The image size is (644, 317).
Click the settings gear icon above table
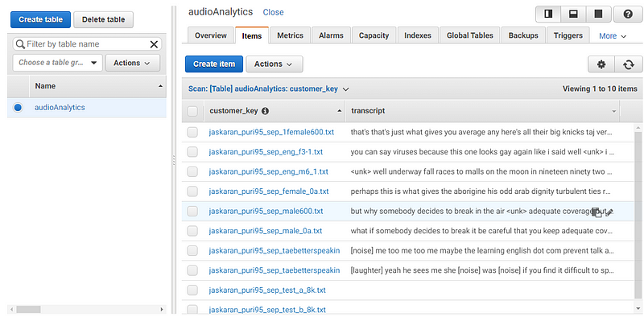(x=601, y=64)
